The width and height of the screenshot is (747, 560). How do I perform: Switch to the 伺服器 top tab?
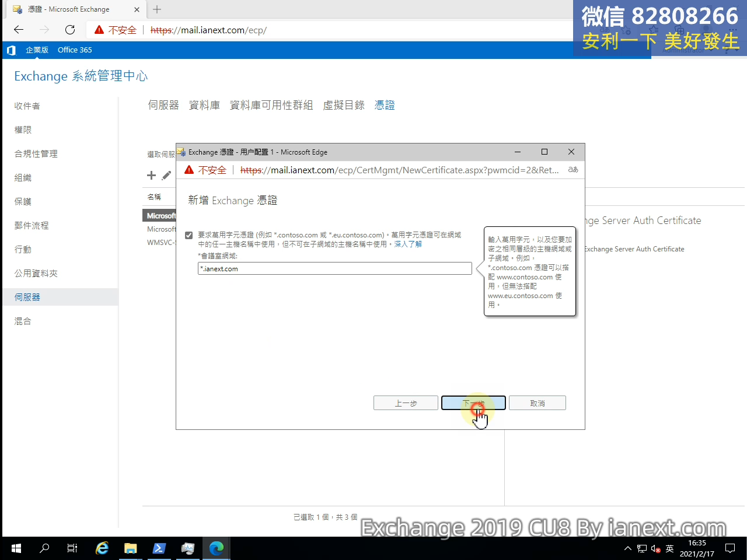click(x=163, y=105)
